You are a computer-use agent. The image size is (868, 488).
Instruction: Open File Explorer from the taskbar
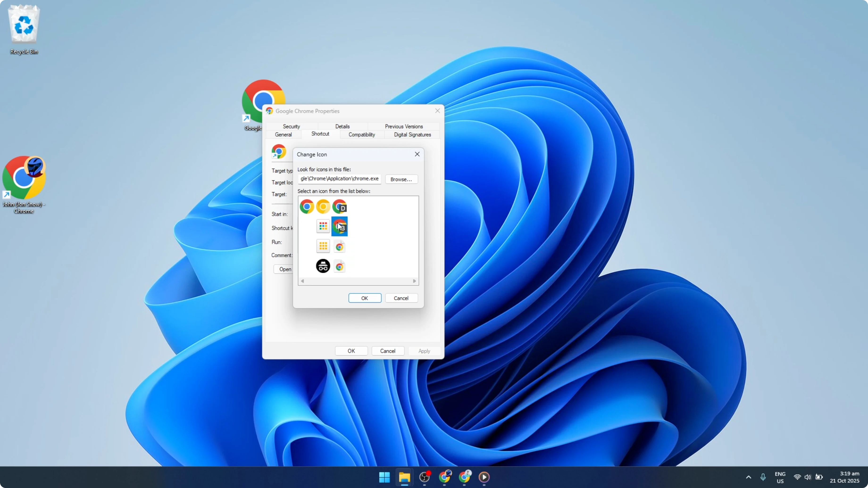click(404, 478)
